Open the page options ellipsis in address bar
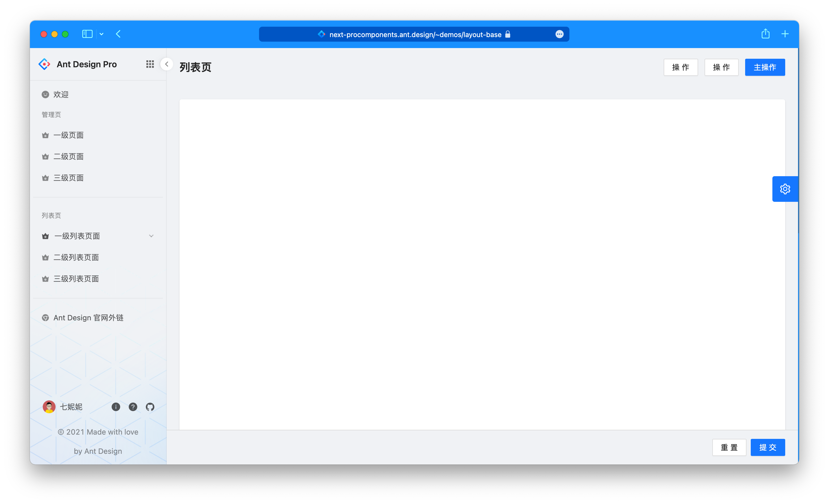Viewport: 829px width, 504px height. (559, 34)
